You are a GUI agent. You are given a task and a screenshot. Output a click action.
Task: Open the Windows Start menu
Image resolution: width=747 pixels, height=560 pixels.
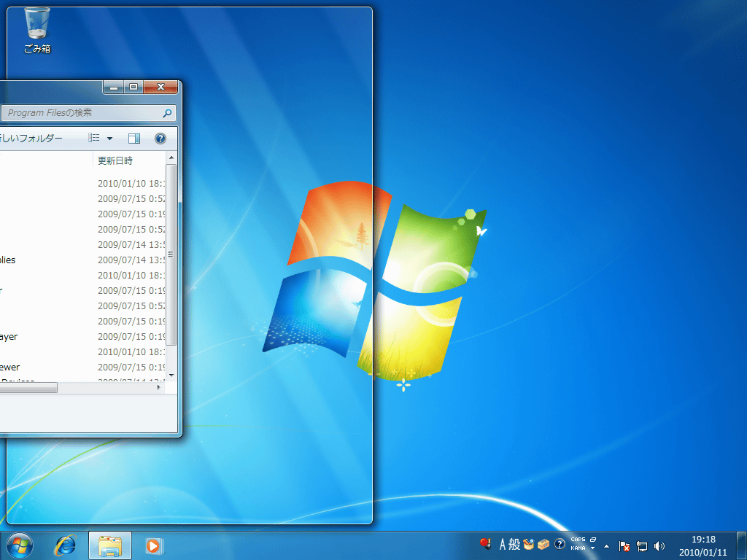20,545
